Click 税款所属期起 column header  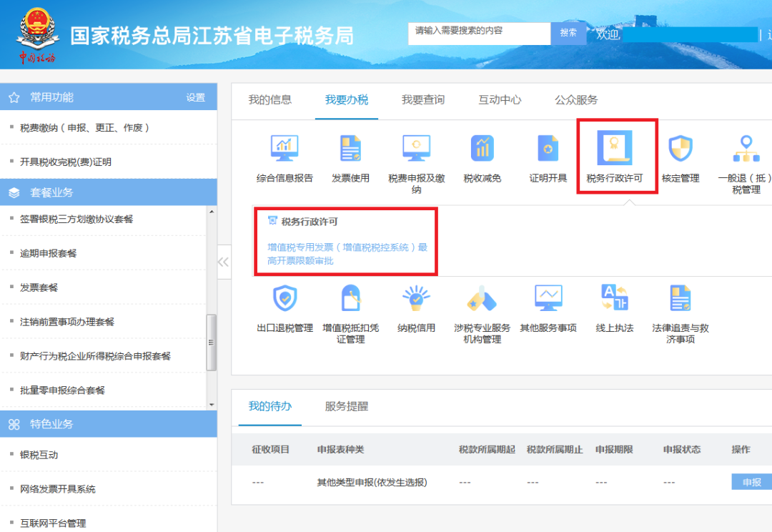487,449
